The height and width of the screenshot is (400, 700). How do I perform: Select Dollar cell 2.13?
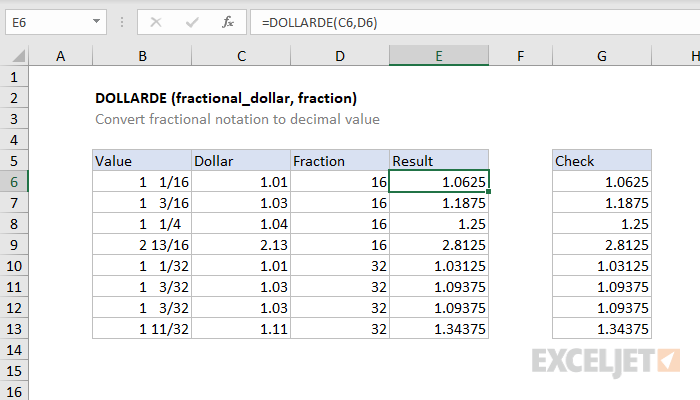(241, 245)
